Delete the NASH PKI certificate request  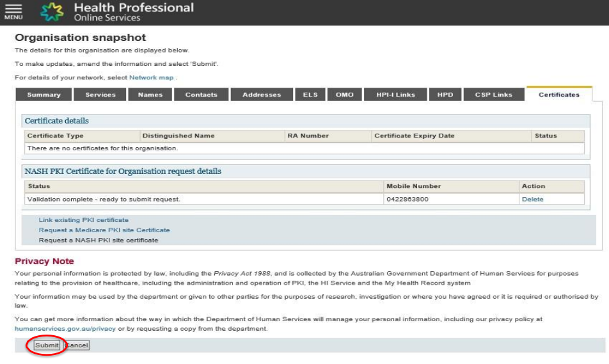[532, 199]
